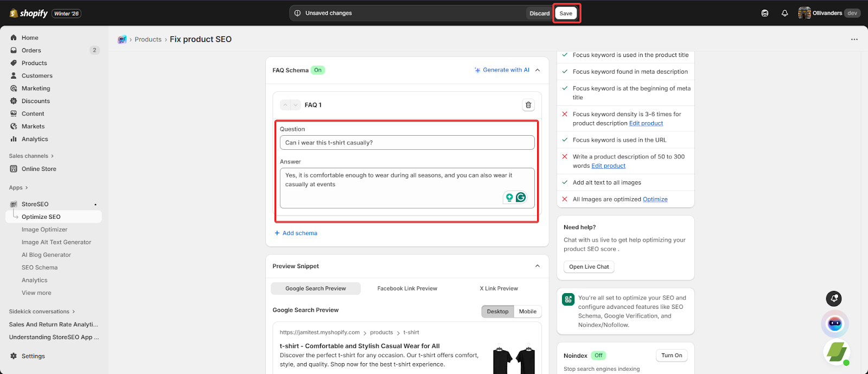The width and height of the screenshot is (868, 374).
Task: Switch preview to Mobile
Action: (x=527, y=312)
